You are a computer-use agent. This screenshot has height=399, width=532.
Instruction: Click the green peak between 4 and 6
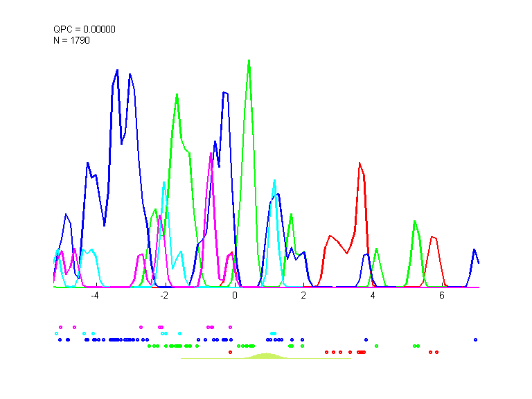[x=414, y=222]
